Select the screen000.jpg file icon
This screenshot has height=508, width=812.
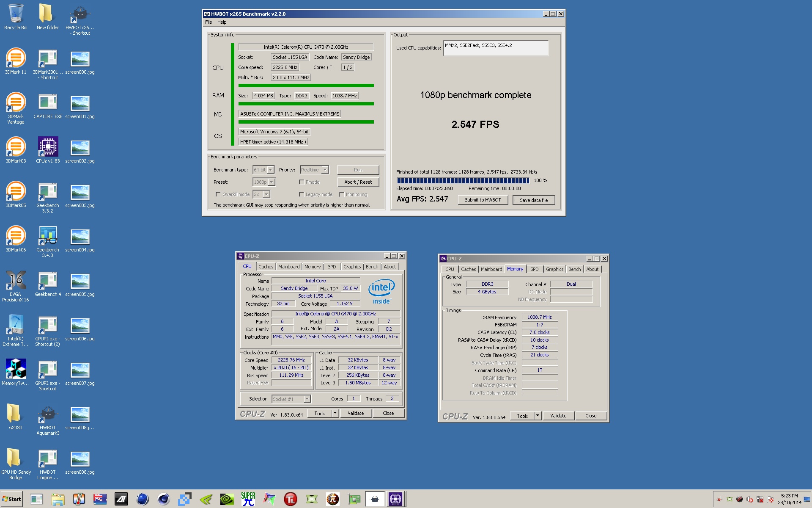pyautogui.click(x=80, y=62)
